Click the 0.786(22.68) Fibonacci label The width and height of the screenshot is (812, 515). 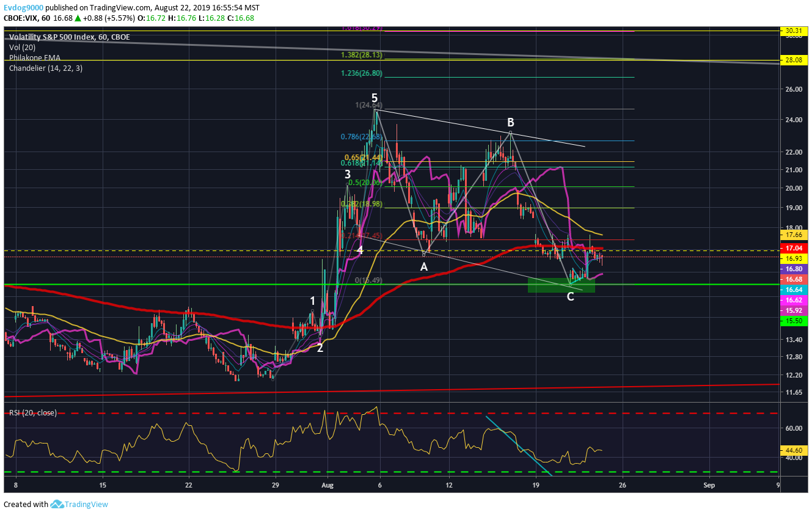tap(362, 137)
